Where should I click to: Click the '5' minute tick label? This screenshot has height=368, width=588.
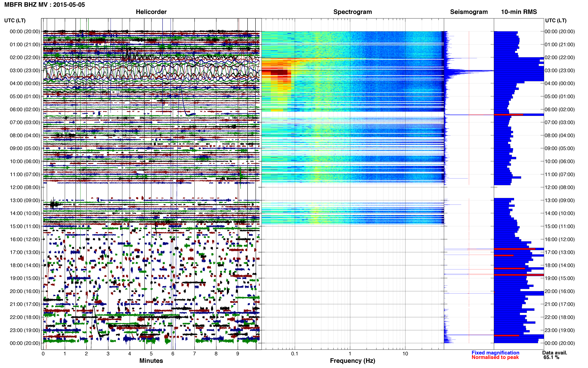151,354
